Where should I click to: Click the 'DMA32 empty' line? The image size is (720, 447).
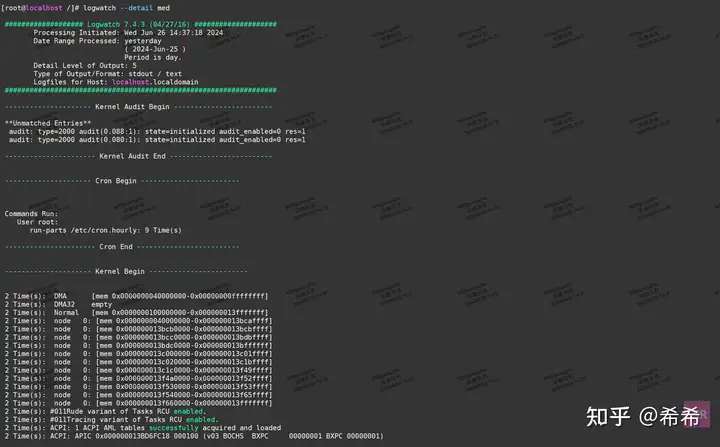58,305
